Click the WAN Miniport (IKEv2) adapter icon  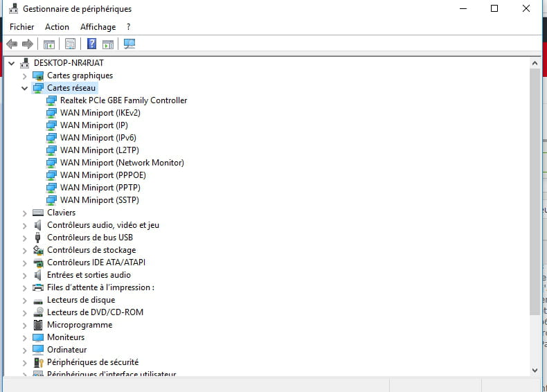click(51, 113)
